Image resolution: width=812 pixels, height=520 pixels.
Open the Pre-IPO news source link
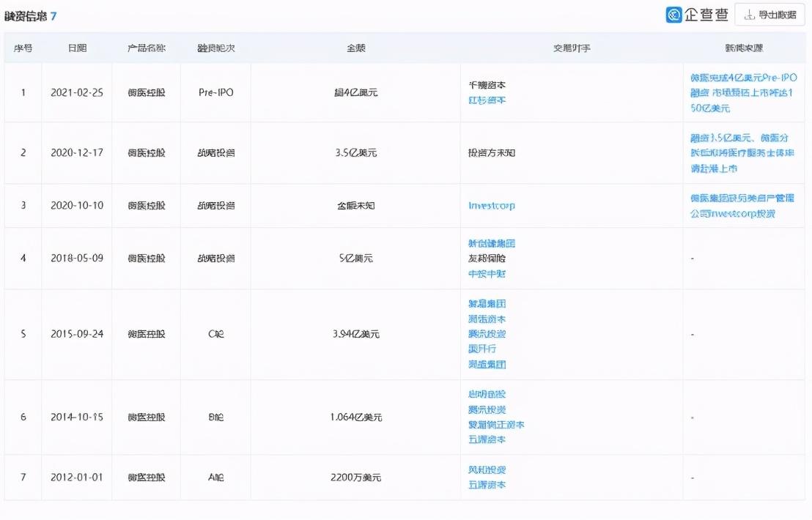point(743,92)
